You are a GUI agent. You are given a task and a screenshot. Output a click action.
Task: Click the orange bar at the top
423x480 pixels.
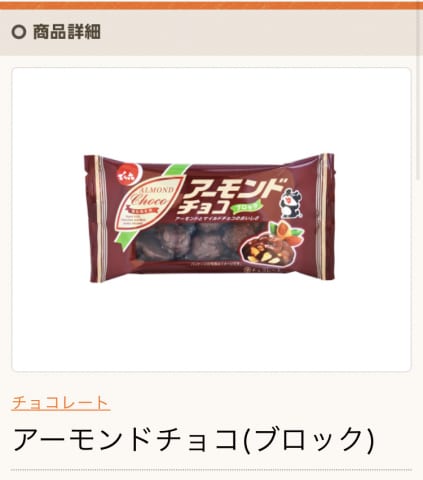211,6
